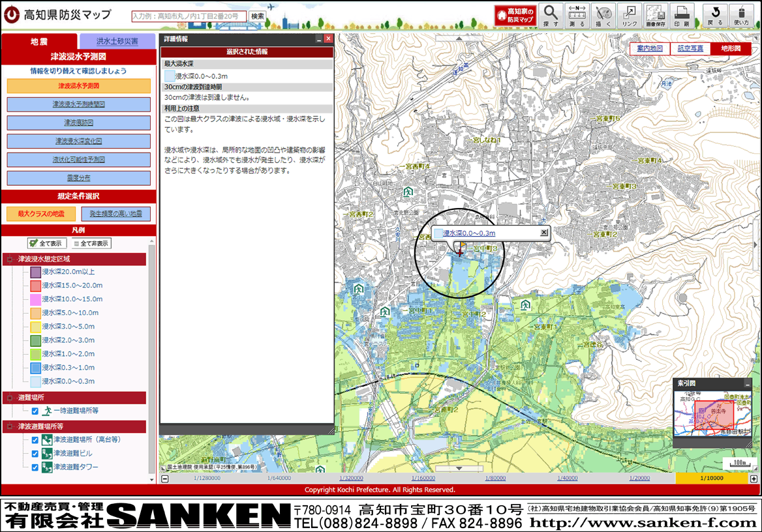Collapse the 津波避難場所等 legend group
This screenshot has width=762, height=532.
[x=10, y=426]
